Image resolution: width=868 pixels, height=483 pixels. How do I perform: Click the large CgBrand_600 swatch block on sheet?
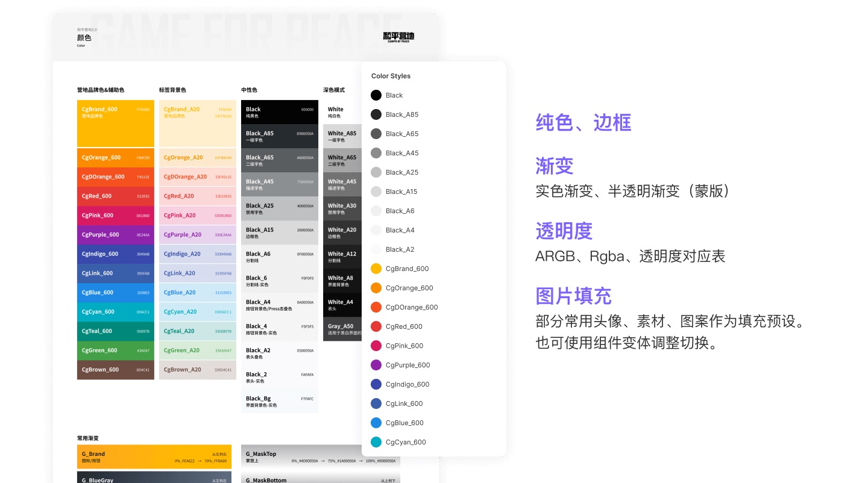click(116, 123)
